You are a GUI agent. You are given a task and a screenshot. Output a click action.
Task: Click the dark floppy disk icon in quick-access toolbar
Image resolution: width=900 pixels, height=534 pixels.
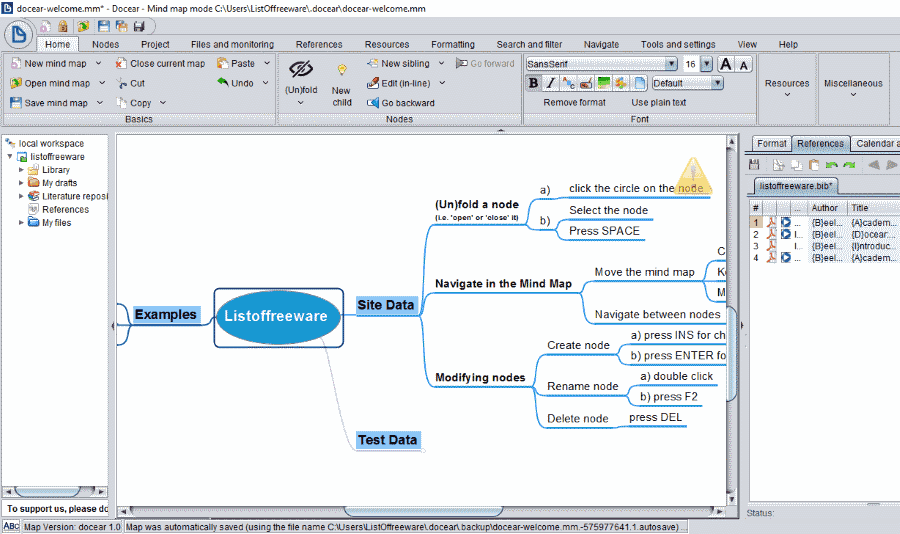(139, 26)
